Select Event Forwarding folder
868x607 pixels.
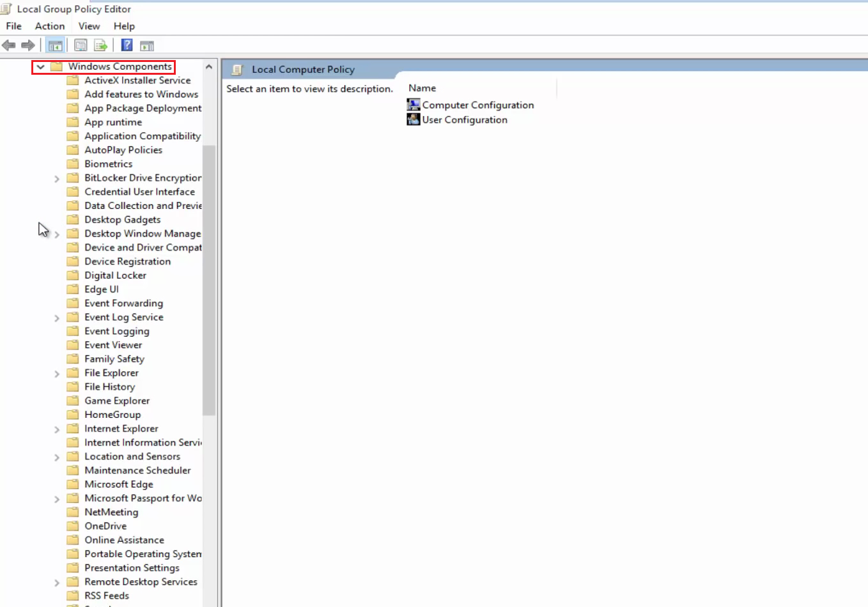[124, 303]
